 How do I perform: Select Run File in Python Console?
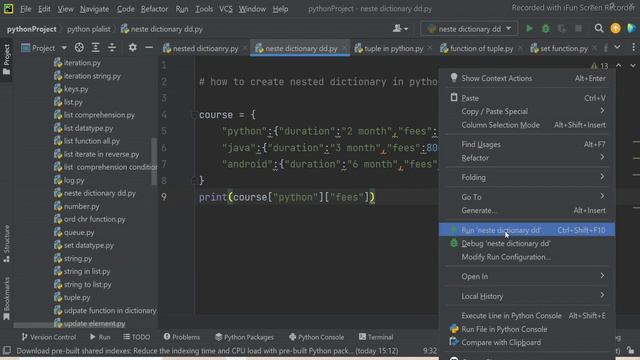click(x=527, y=329)
